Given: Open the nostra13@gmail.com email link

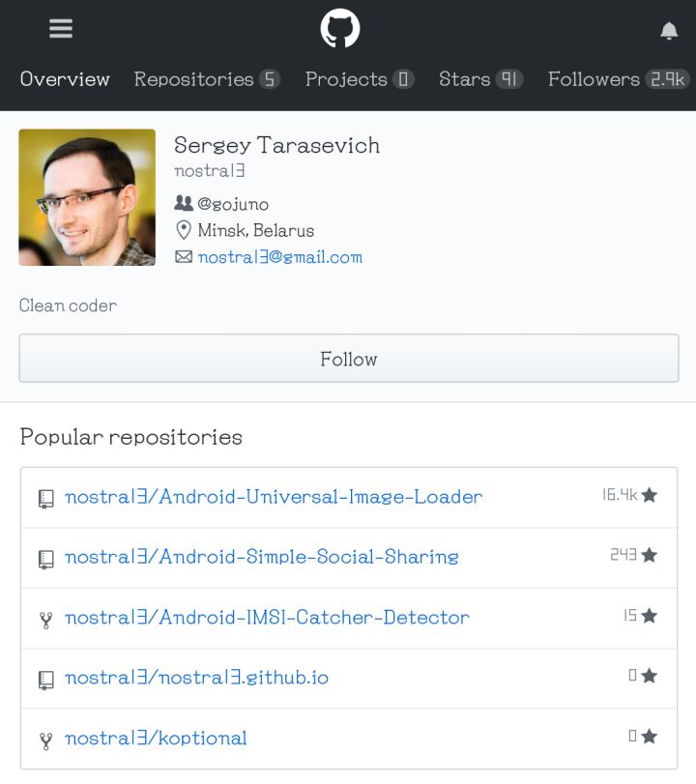Looking at the screenshot, I should (x=280, y=257).
